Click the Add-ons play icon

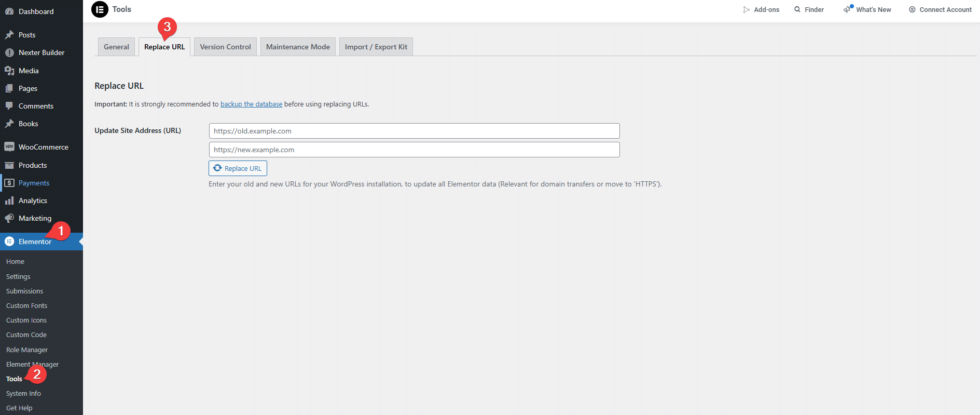pos(747,10)
